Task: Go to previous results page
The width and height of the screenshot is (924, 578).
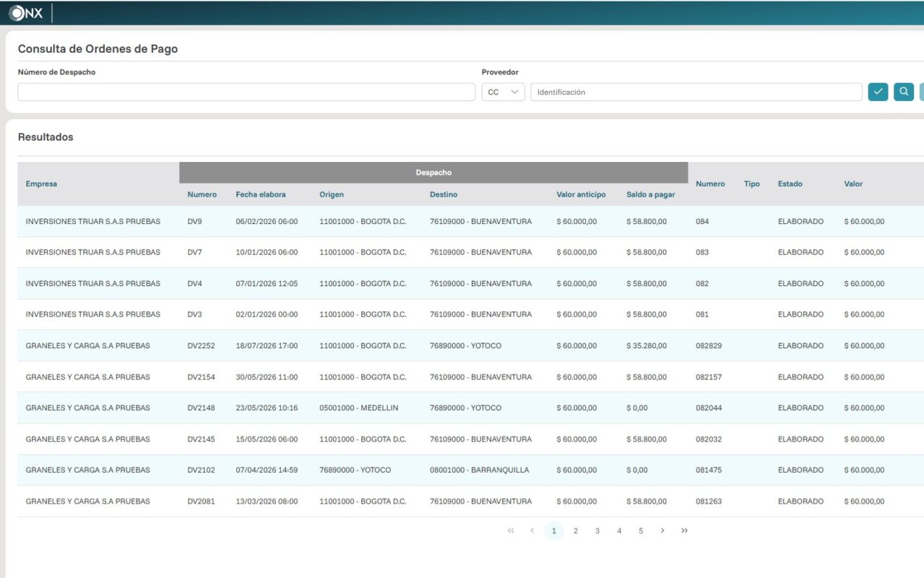Action: (x=532, y=531)
